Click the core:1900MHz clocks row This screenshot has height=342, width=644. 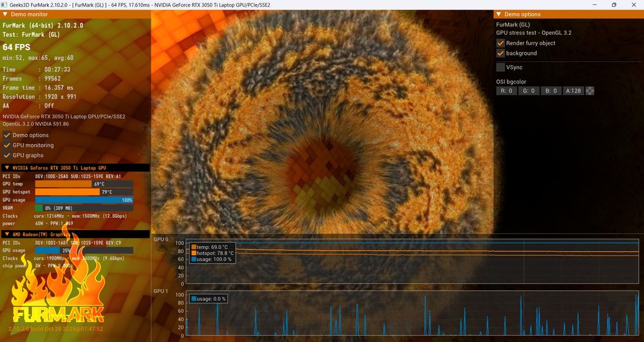pyautogui.click(x=63, y=258)
